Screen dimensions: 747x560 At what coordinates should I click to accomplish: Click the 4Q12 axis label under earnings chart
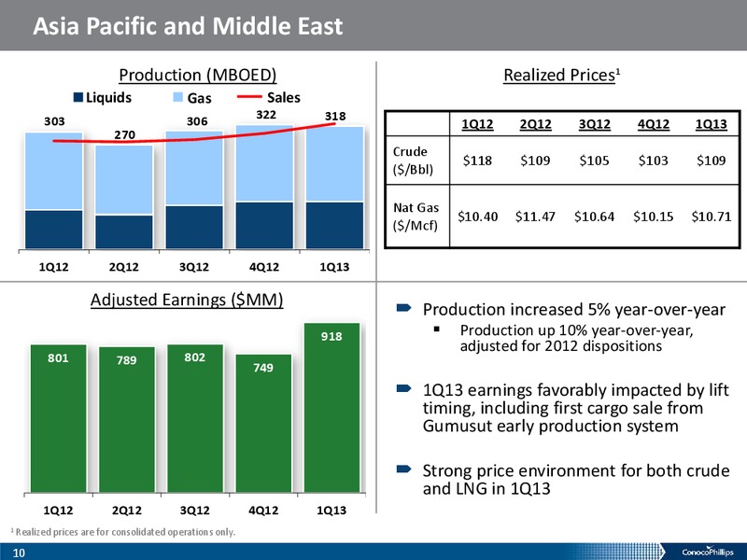pyautogui.click(x=263, y=511)
